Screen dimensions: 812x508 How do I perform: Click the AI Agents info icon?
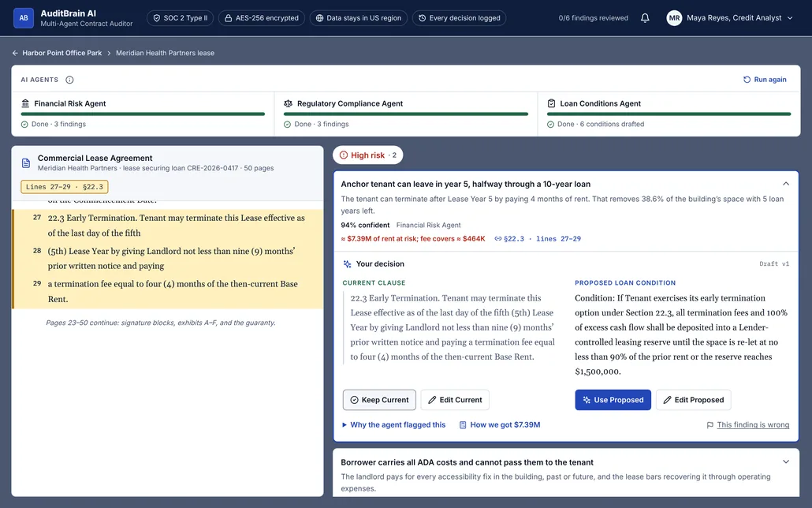[69, 80]
